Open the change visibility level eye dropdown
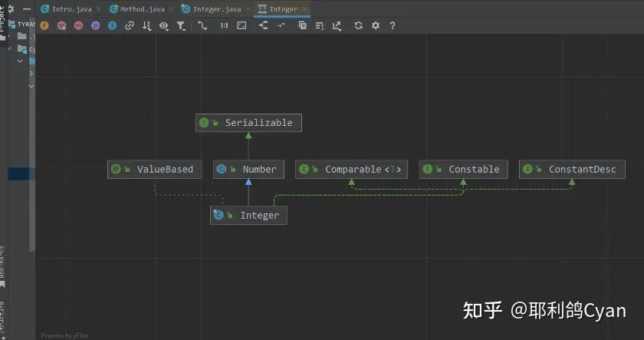The width and height of the screenshot is (644, 340). 164,26
